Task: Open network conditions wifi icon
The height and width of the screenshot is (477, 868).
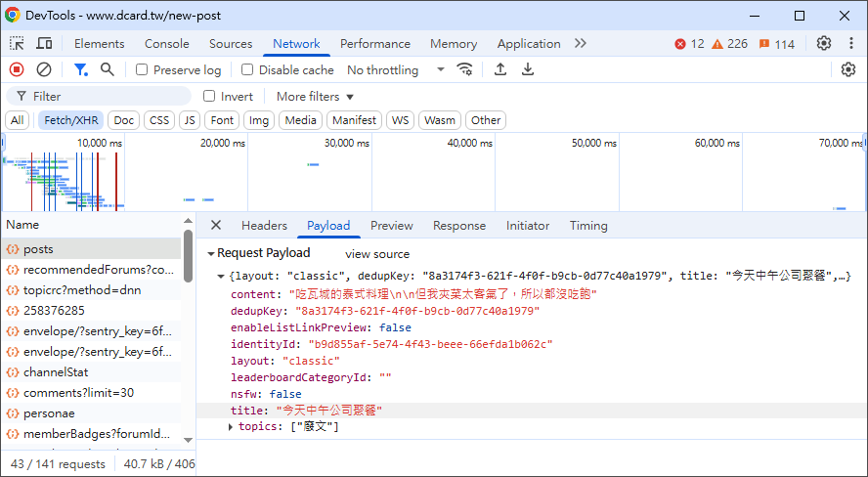Action: click(x=464, y=69)
